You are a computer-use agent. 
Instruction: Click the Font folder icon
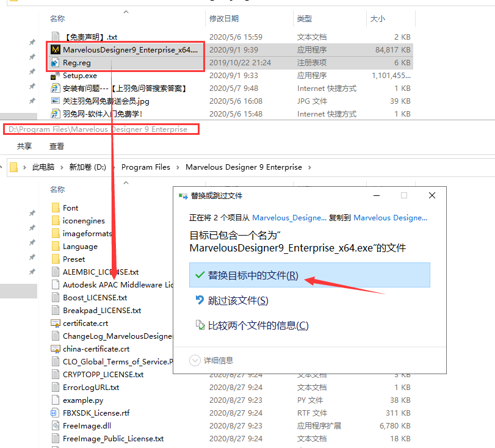[56, 208]
